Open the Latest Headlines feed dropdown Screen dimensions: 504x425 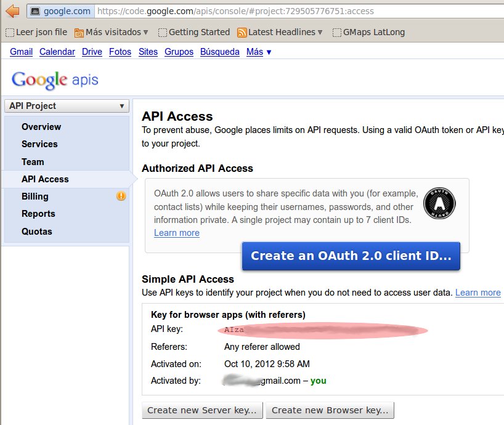click(x=280, y=32)
